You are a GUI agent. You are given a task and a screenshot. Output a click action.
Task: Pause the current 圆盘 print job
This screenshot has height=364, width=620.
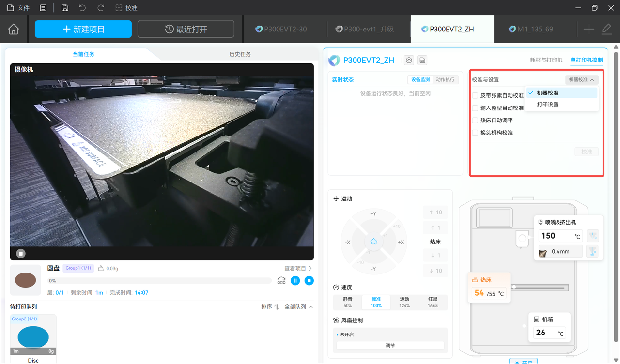tap(295, 280)
